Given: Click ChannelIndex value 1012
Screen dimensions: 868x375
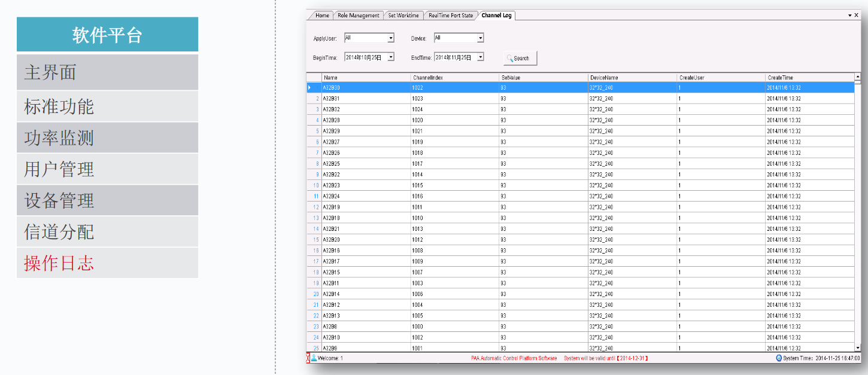Looking at the screenshot, I should 455,240.
